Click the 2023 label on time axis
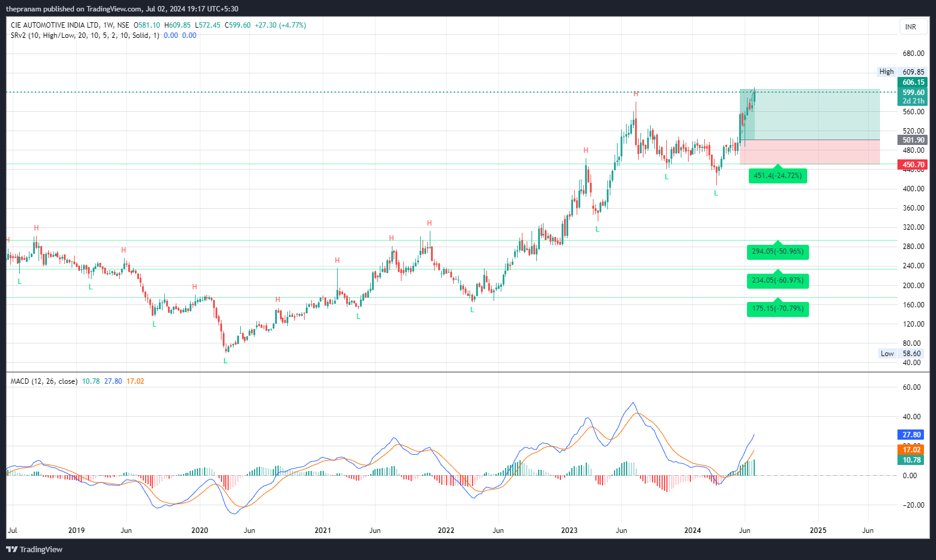The image size is (936, 560). [x=569, y=531]
